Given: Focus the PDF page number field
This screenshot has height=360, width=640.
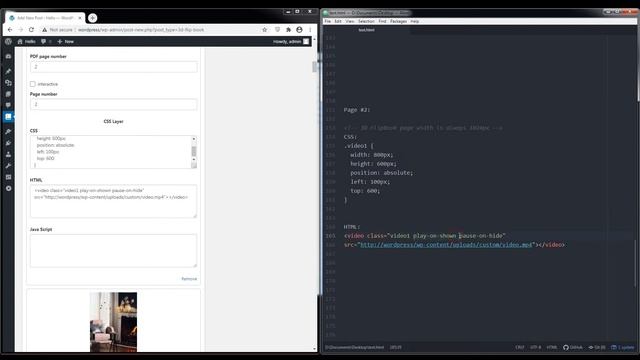Looking at the screenshot, I should click(113, 67).
